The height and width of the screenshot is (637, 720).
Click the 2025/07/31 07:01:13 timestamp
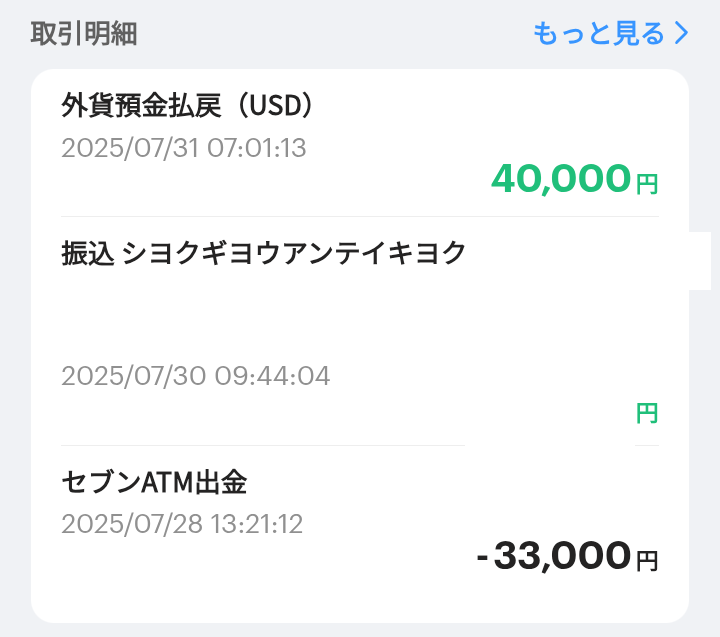click(183, 148)
